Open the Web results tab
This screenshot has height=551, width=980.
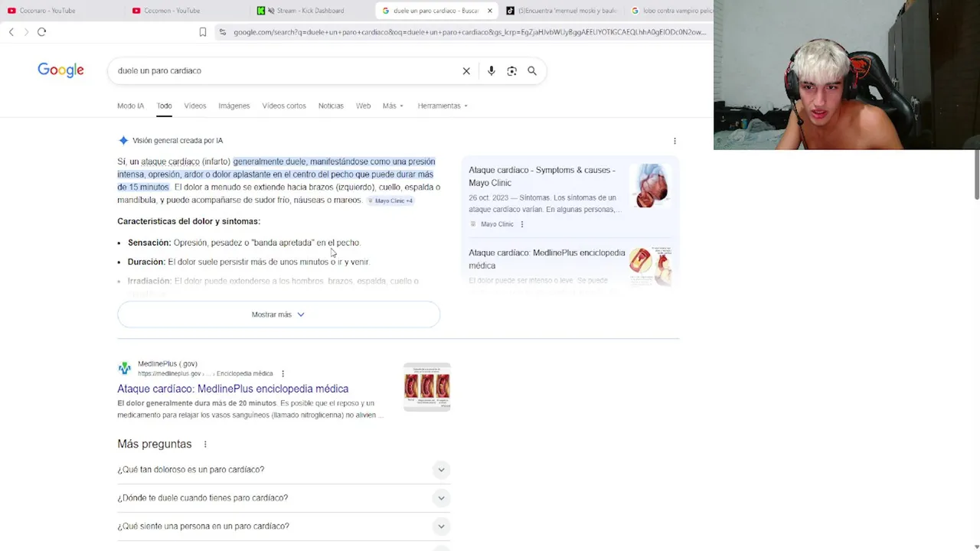363,106
